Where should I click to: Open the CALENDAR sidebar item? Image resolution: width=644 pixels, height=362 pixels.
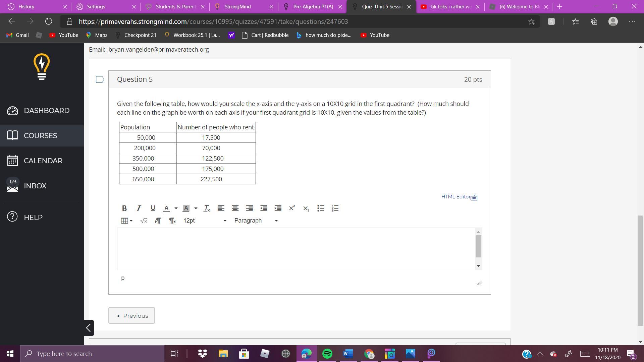(43, 161)
